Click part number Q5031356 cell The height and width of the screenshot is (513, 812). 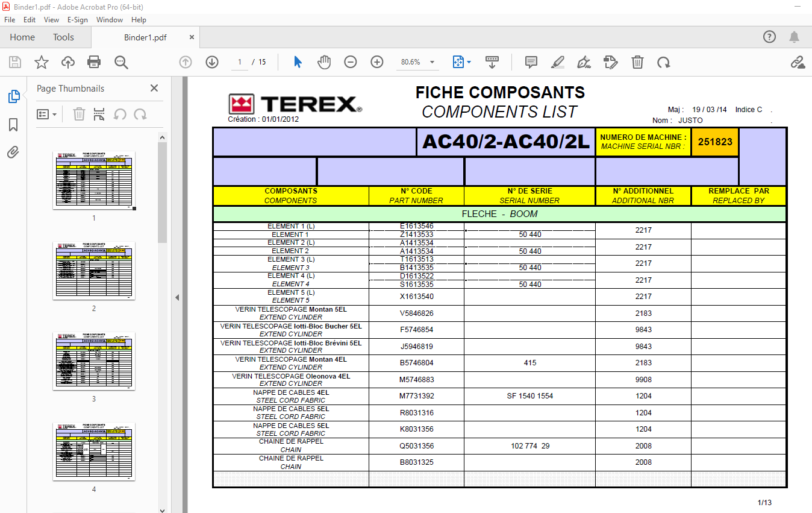click(x=417, y=446)
